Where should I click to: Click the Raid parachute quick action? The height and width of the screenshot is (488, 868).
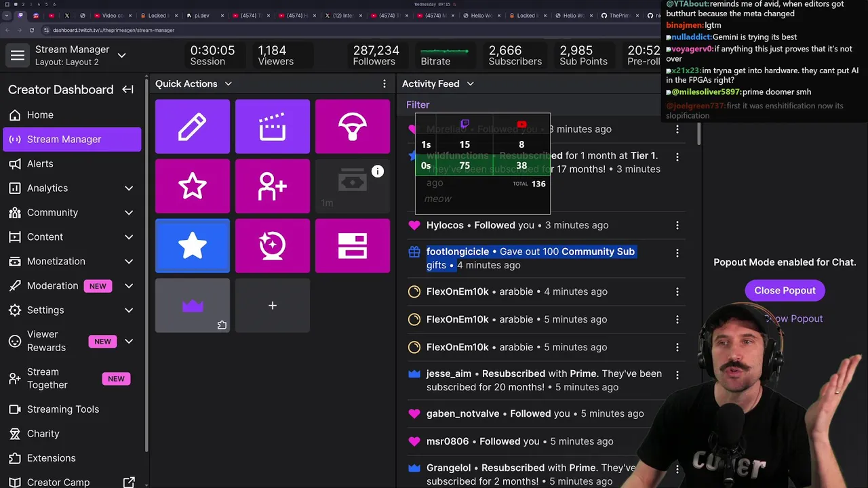click(353, 127)
